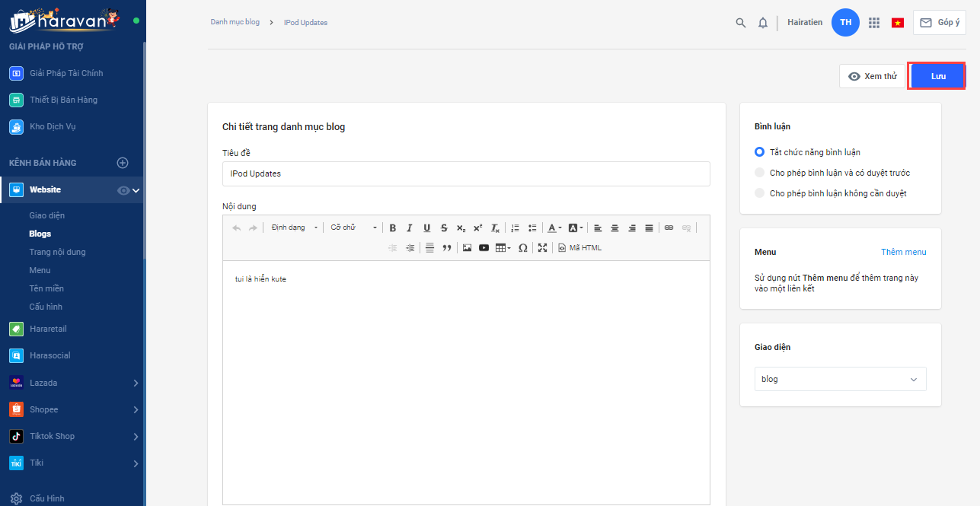This screenshot has height=506, width=980.
Task: Select 'Cho phép bình luận và có duyệt trước'
Action: 759,173
